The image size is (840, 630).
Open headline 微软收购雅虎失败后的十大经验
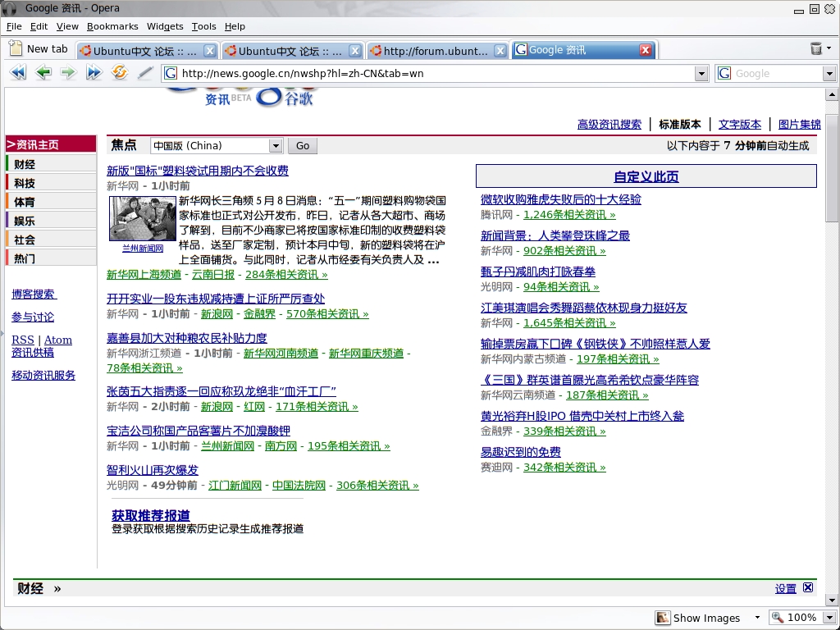pos(561,199)
